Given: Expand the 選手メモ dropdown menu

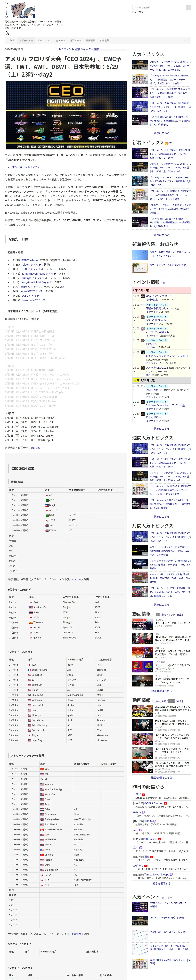Looking at the screenshot, I should pos(75,40).
